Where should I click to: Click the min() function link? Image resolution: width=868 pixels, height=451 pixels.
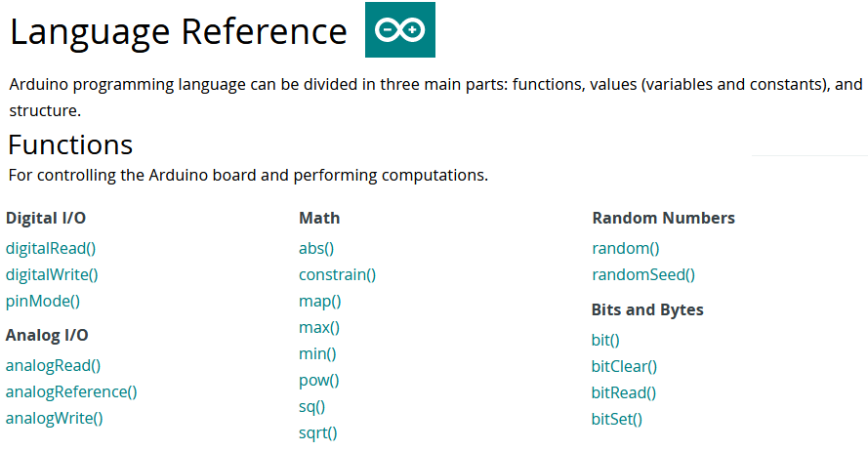[x=317, y=353]
